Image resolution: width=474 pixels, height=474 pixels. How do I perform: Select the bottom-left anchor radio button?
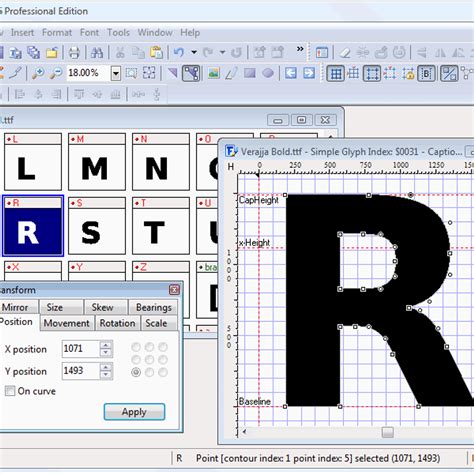click(x=136, y=372)
